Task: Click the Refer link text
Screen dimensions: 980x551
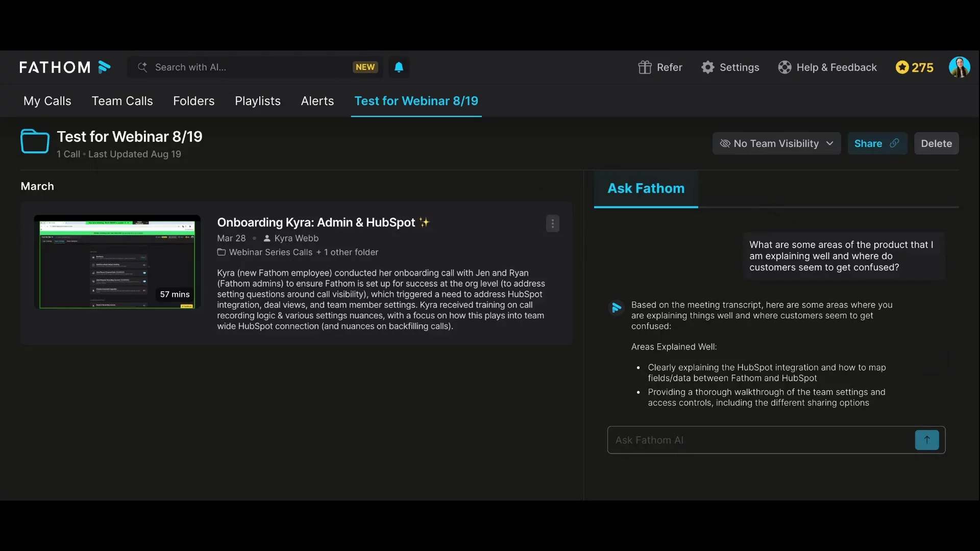Action: 669,67
